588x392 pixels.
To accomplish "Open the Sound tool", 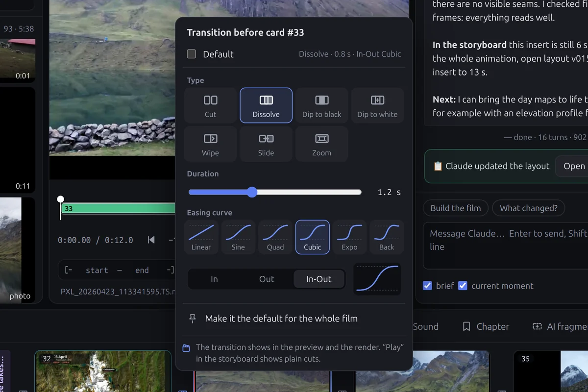I will (425, 326).
